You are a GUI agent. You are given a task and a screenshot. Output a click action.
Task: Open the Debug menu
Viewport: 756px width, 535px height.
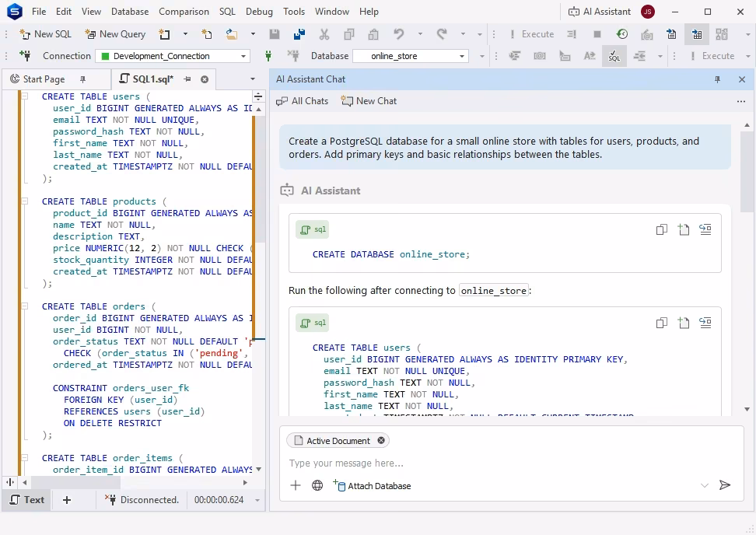click(259, 12)
